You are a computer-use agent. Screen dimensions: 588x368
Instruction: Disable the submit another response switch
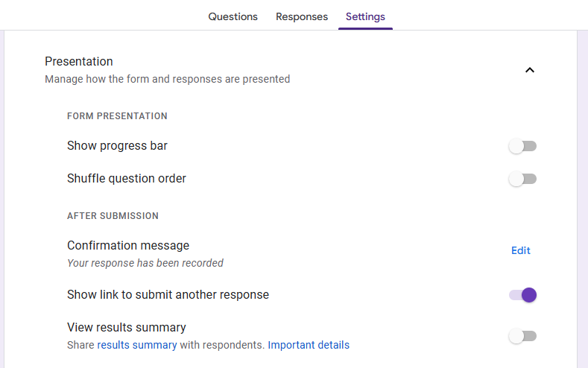click(x=522, y=295)
